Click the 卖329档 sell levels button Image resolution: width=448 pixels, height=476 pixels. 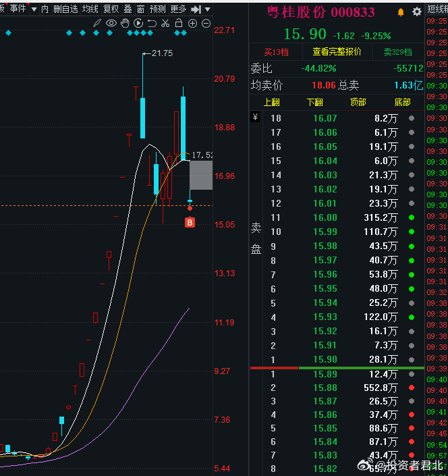coord(397,52)
